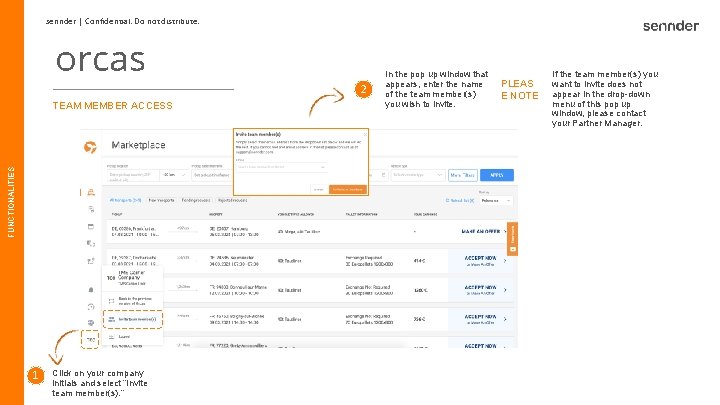Switch to the Pending requests tab
Image resolution: width=720 pixels, height=405 pixels.
[196, 200]
